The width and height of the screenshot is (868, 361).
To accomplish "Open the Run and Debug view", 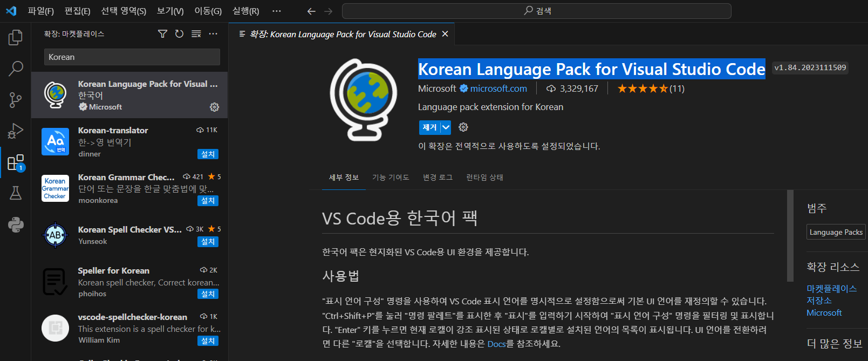I will coord(16,131).
